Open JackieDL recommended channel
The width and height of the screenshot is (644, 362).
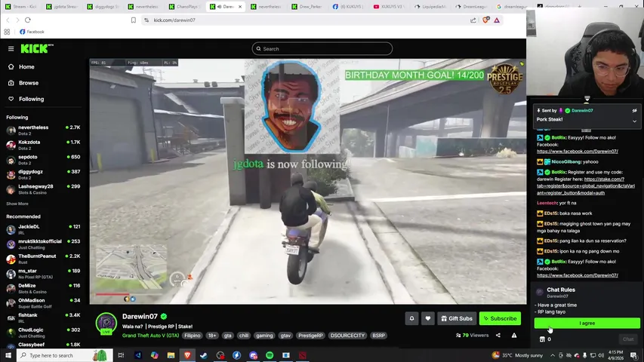(x=43, y=229)
